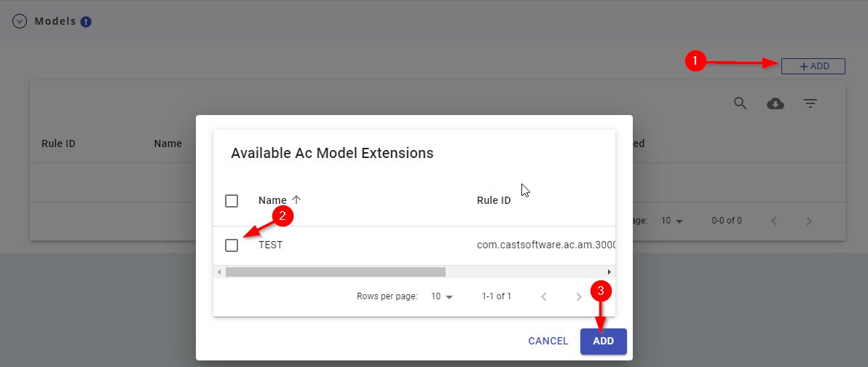Click CANCEL to dismiss the dialog
Image resolution: width=868 pixels, height=367 pixels.
[548, 341]
